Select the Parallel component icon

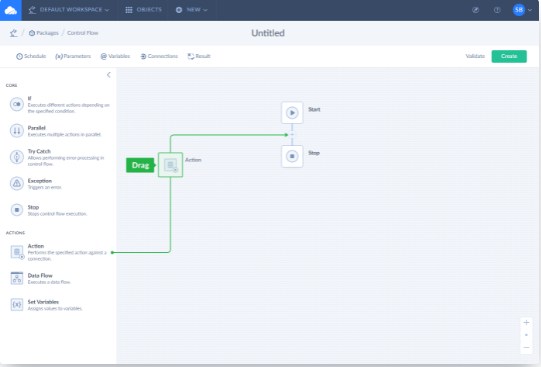tap(17, 131)
